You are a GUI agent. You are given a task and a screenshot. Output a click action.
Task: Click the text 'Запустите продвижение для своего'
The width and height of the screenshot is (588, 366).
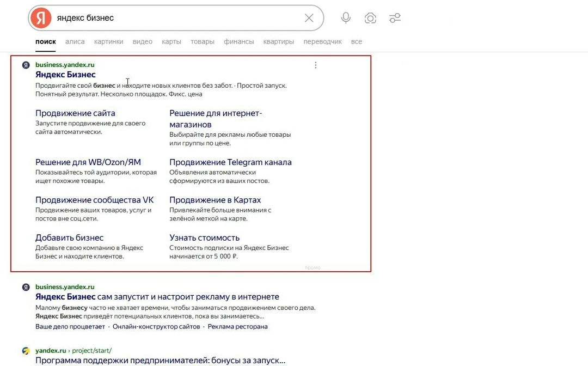click(90, 123)
